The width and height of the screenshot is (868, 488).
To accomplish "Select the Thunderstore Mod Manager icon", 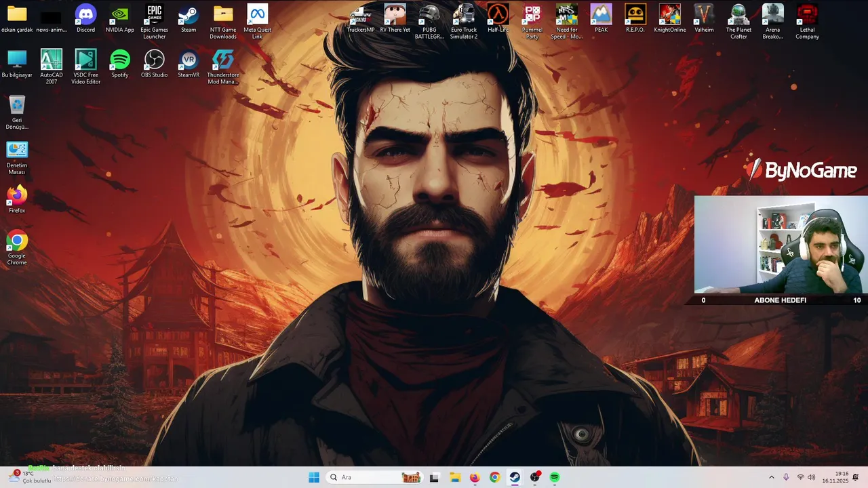I will click(x=223, y=67).
